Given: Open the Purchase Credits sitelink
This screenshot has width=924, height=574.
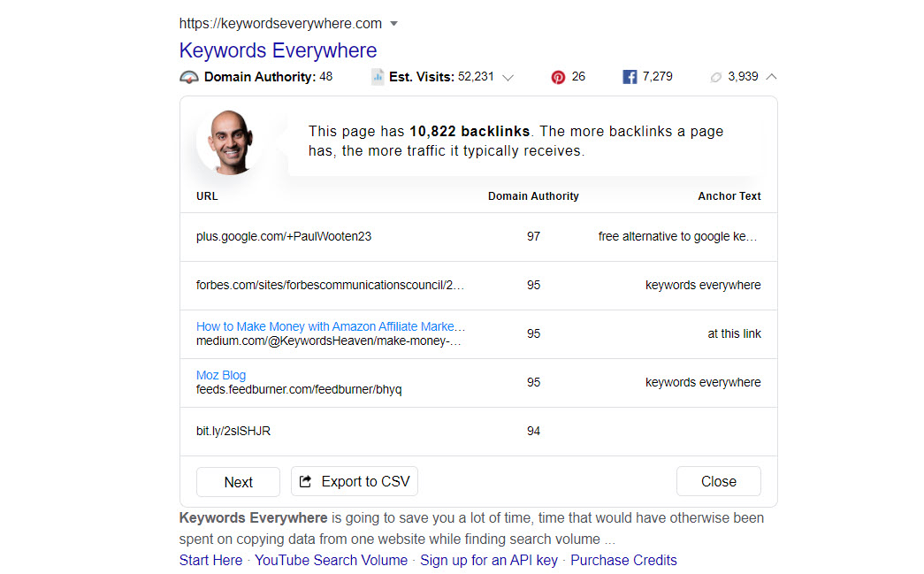Looking at the screenshot, I should tap(623, 561).
